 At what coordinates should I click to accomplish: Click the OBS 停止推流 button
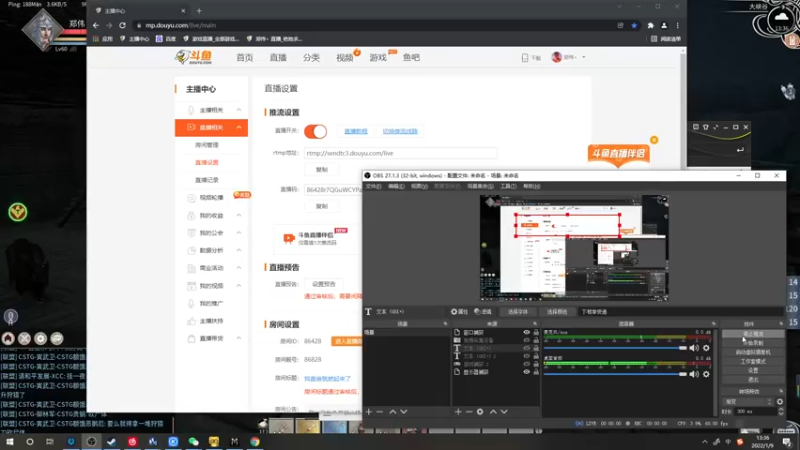click(753, 334)
